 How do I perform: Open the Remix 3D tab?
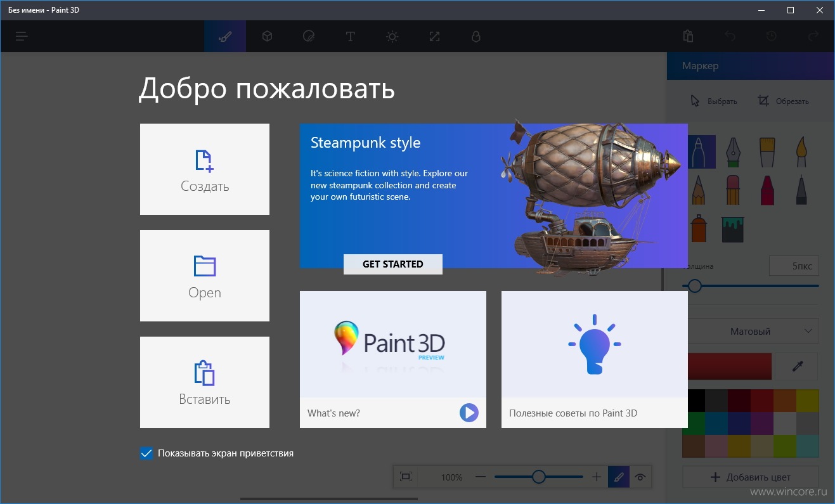[476, 37]
